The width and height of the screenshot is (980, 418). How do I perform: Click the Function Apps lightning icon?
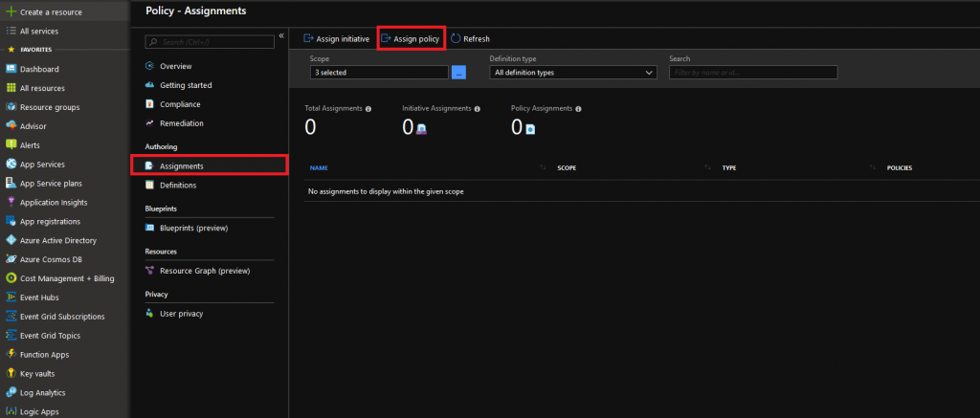tap(11, 355)
